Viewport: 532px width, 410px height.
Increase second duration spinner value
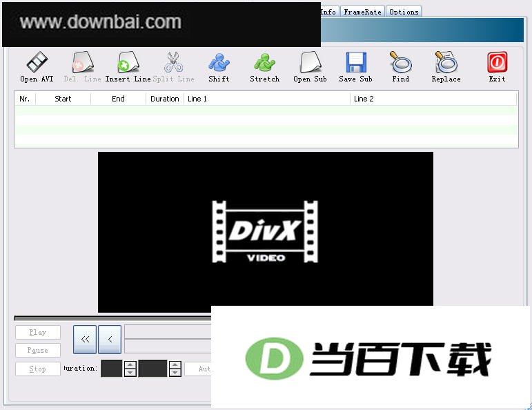coord(175,365)
